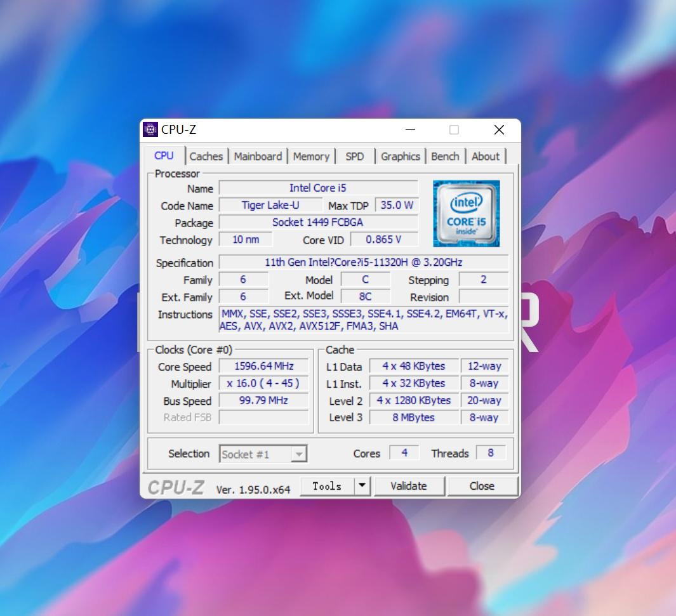Image resolution: width=676 pixels, height=616 pixels.
Task: Open the Bench tab
Action: click(x=445, y=156)
